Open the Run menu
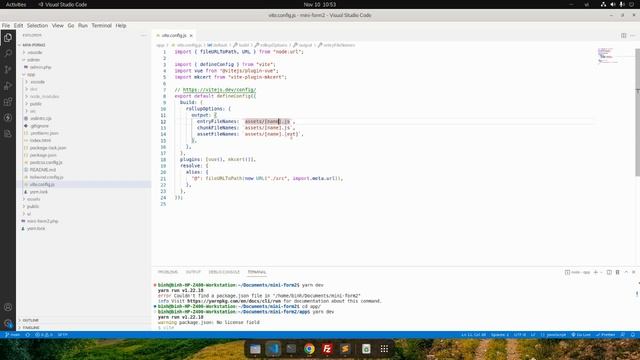The width and height of the screenshot is (640, 360). pyautogui.click(x=82, y=25)
